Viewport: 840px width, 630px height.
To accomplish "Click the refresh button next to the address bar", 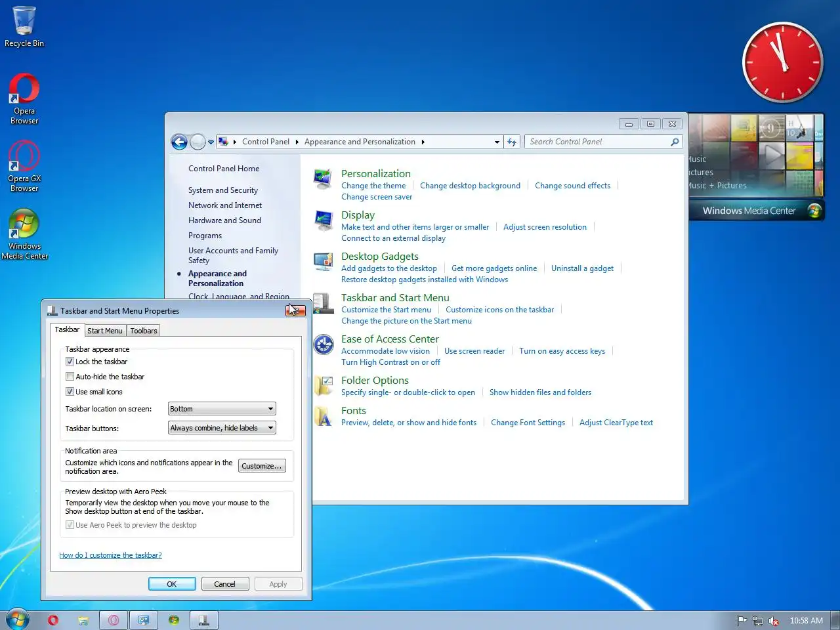I will click(x=512, y=142).
